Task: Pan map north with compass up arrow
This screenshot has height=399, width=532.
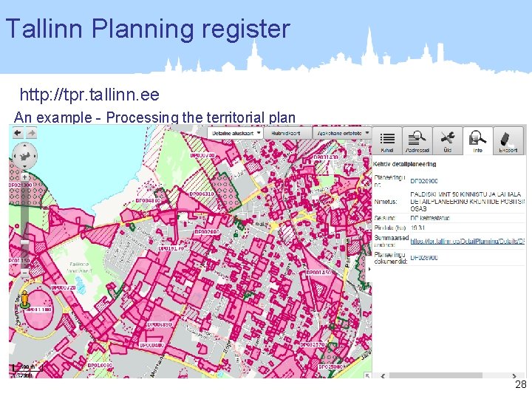Action: click(x=24, y=146)
